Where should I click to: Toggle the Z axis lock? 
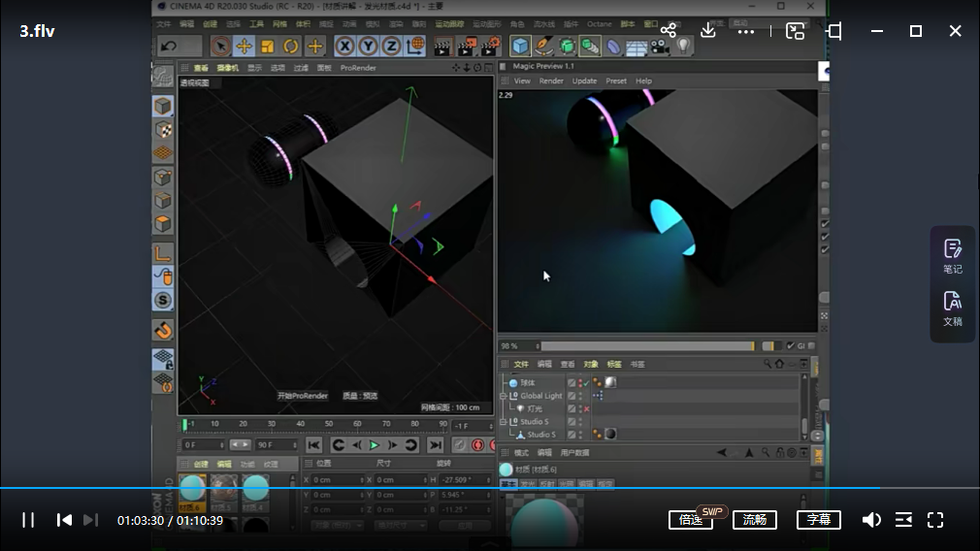click(x=391, y=47)
